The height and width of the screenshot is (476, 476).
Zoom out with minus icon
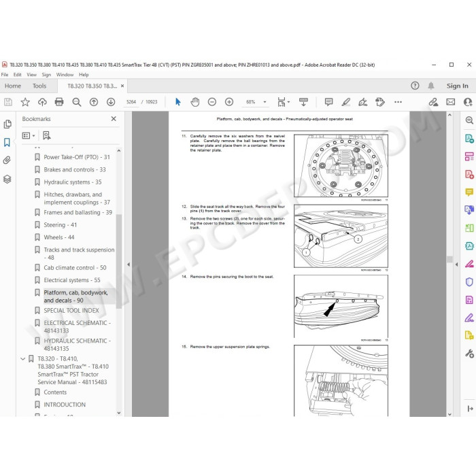[212, 102]
